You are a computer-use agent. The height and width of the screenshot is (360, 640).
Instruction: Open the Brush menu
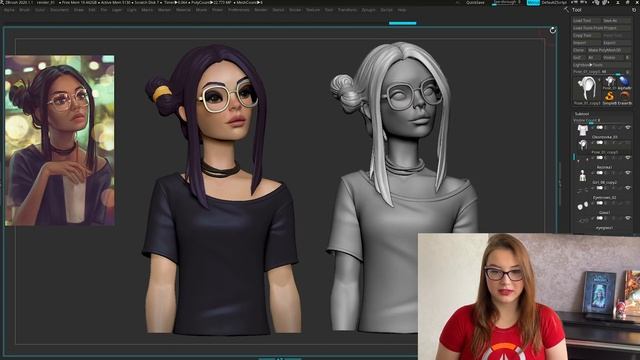coord(24,10)
